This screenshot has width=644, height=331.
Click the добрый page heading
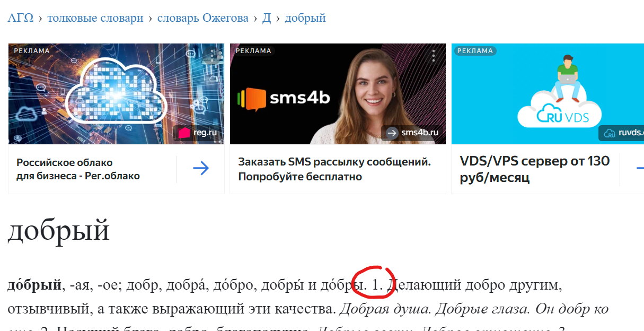(x=58, y=230)
